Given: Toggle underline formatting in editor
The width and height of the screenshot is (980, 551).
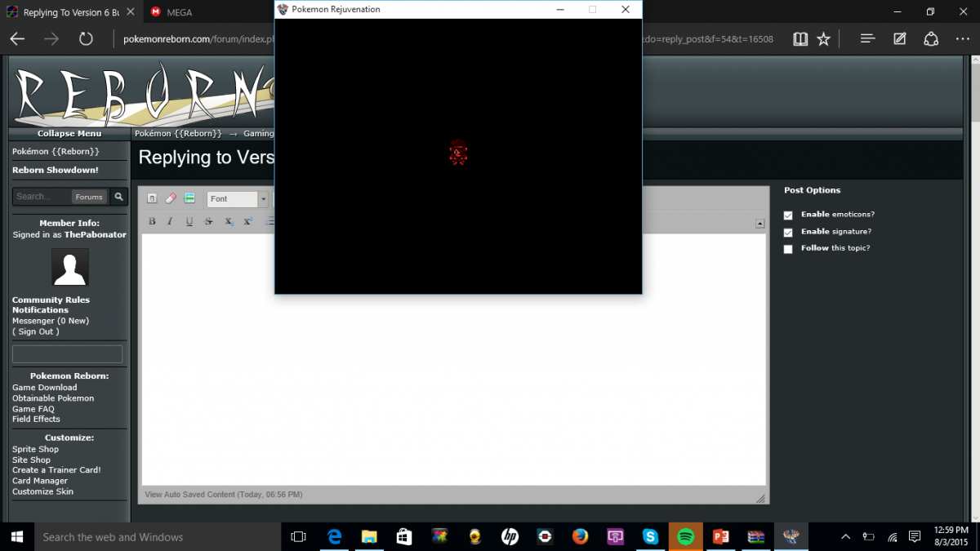Looking at the screenshot, I should [189, 221].
